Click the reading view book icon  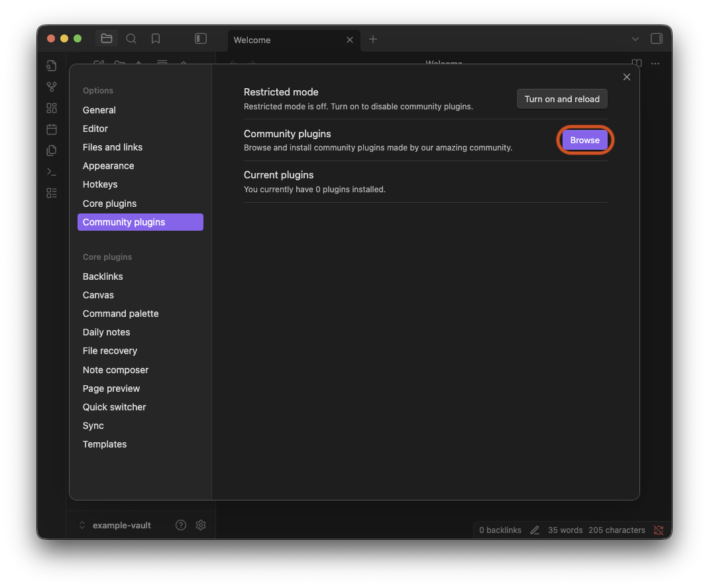click(637, 63)
